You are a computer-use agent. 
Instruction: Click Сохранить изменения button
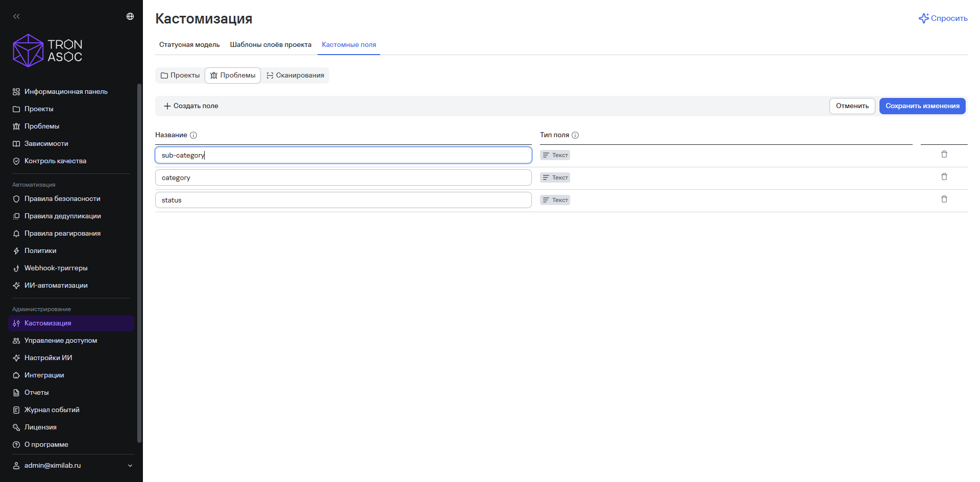click(922, 106)
